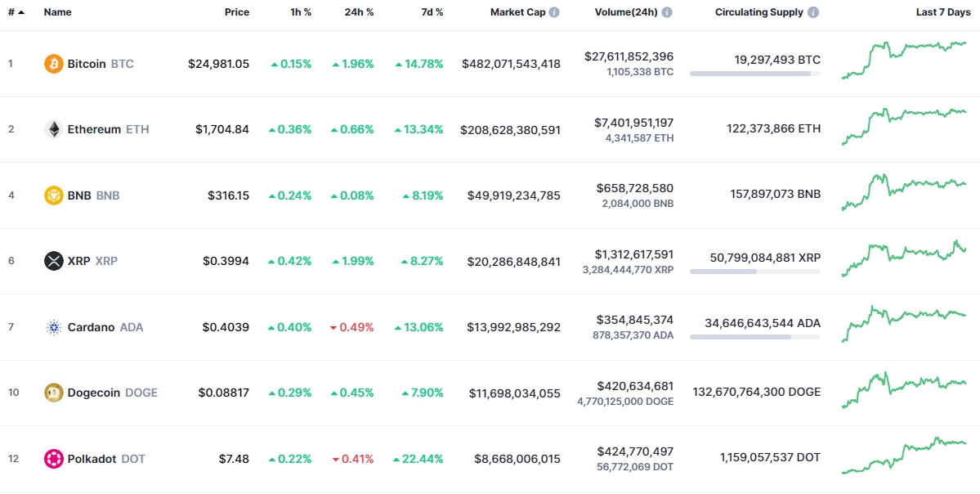This screenshot has height=494, width=980.
Task: Click Polkadot 24h change 0.41%
Action: tap(353, 459)
